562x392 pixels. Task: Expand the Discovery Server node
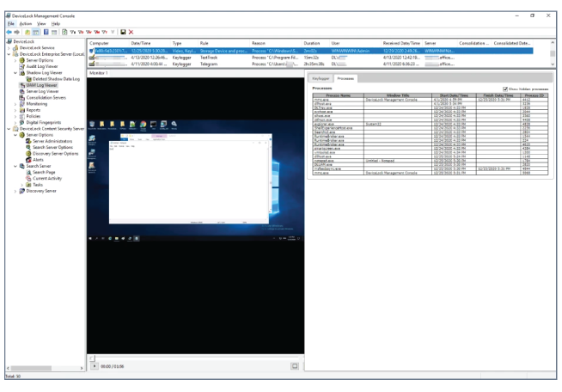pos(15,191)
